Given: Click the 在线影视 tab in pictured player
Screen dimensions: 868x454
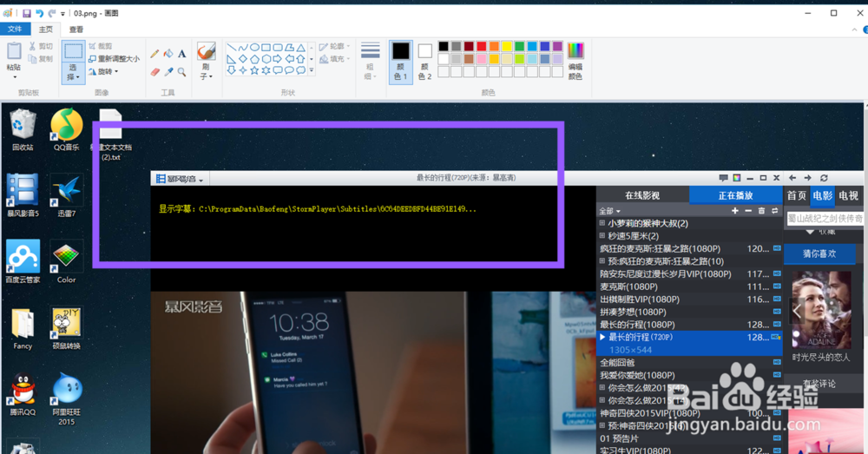Looking at the screenshot, I should coord(642,195).
